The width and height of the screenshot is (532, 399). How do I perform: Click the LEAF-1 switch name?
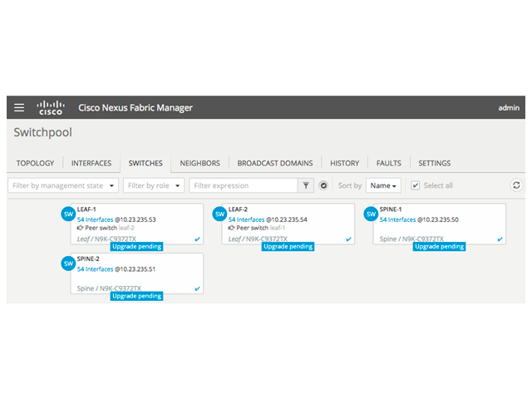[x=86, y=209]
